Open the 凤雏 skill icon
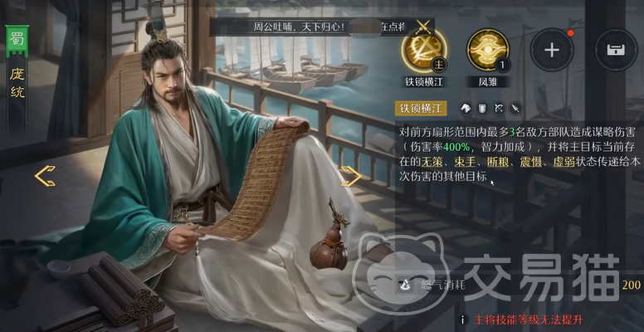 pyautogui.click(x=487, y=50)
